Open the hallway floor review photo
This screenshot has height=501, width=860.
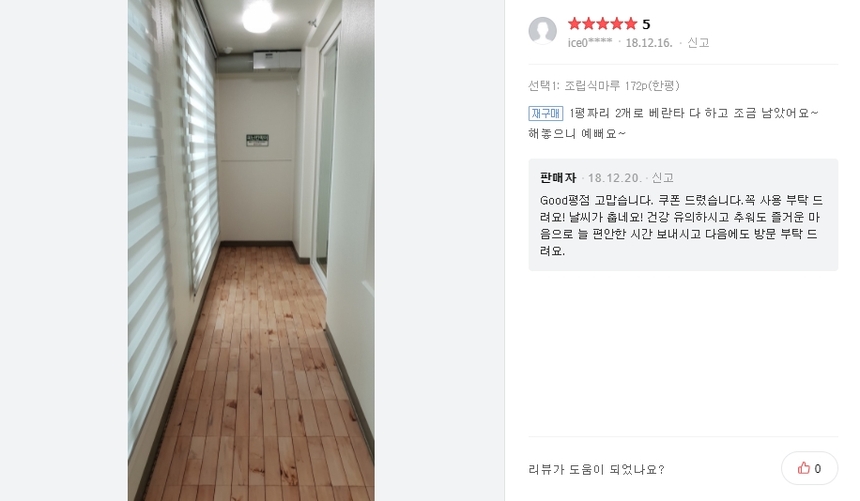pyautogui.click(x=251, y=250)
